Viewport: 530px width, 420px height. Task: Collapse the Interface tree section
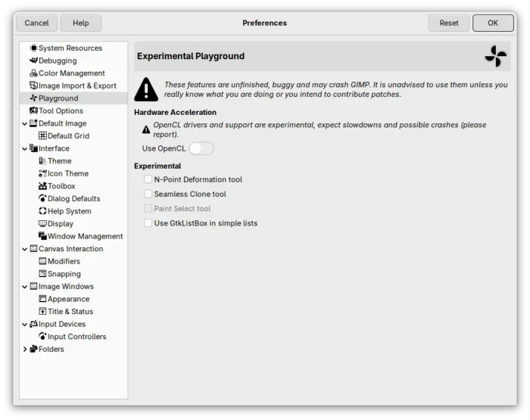[25, 149]
